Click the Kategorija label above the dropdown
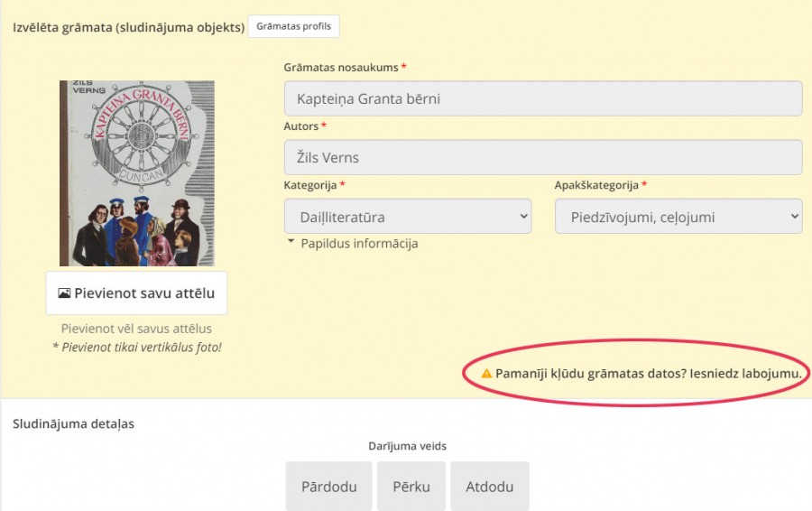The image size is (812, 511). click(310, 185)
